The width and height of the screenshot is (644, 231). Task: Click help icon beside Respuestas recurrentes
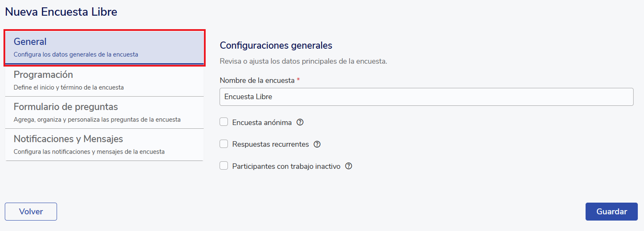[x=317, y=144]
